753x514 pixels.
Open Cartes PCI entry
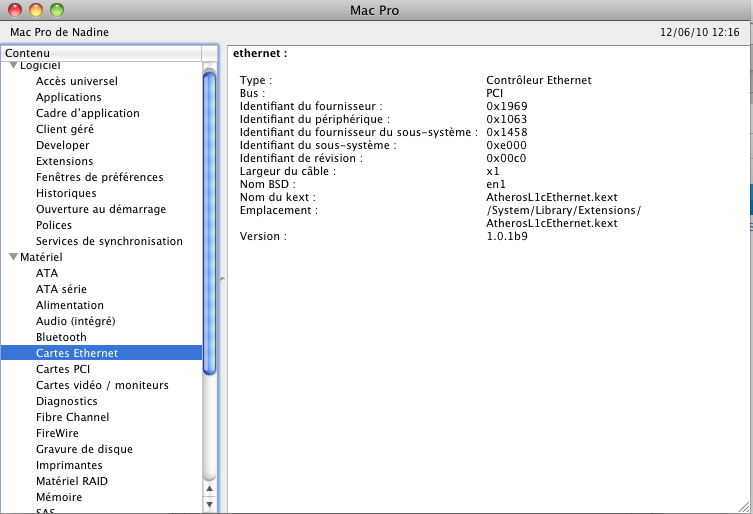[63, 369]
